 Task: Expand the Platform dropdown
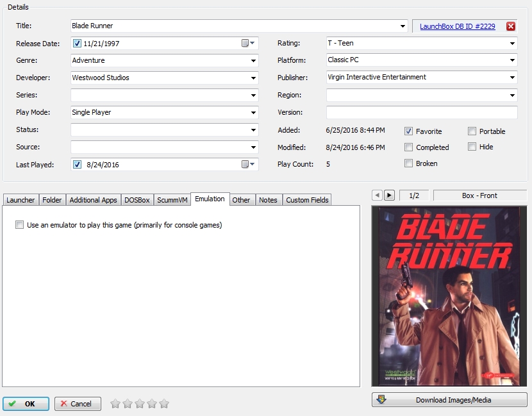pos(512,60)
